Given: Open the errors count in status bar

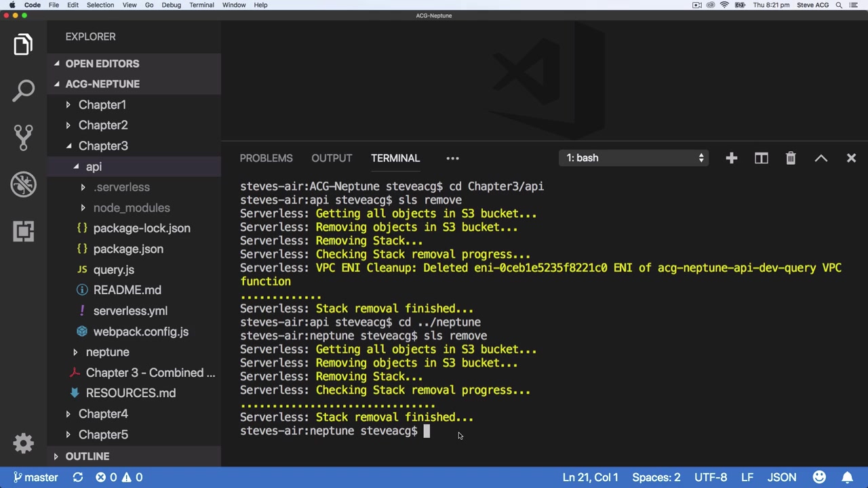Looking at the screenshot, I should [106, 477].
